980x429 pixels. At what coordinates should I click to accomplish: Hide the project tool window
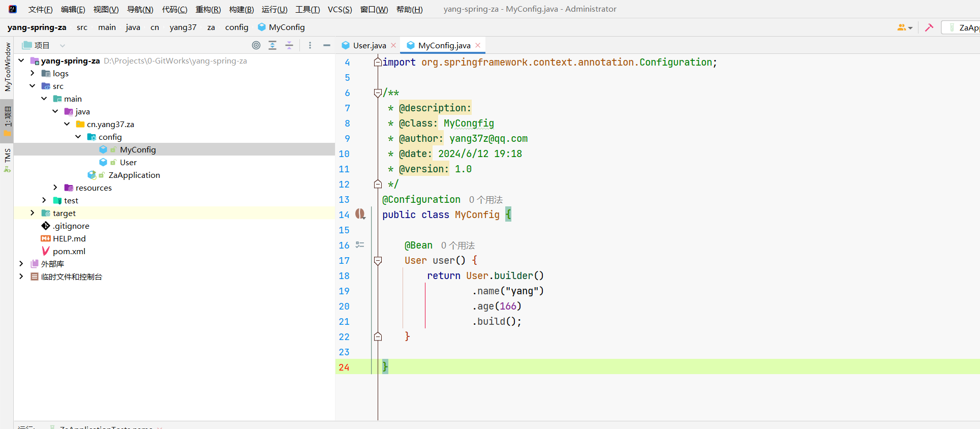[x=327, y=45]
